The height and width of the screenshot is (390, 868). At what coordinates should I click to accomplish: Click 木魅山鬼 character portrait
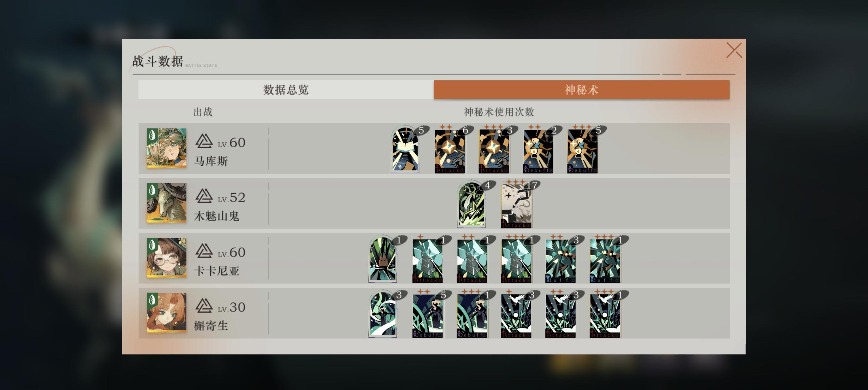pyautogui.click(x=166, y=203)
